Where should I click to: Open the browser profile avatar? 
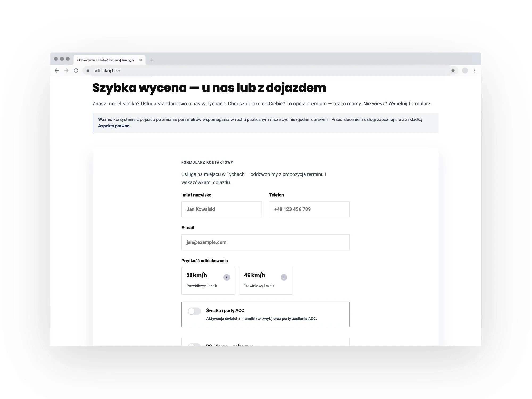point(465,70)
